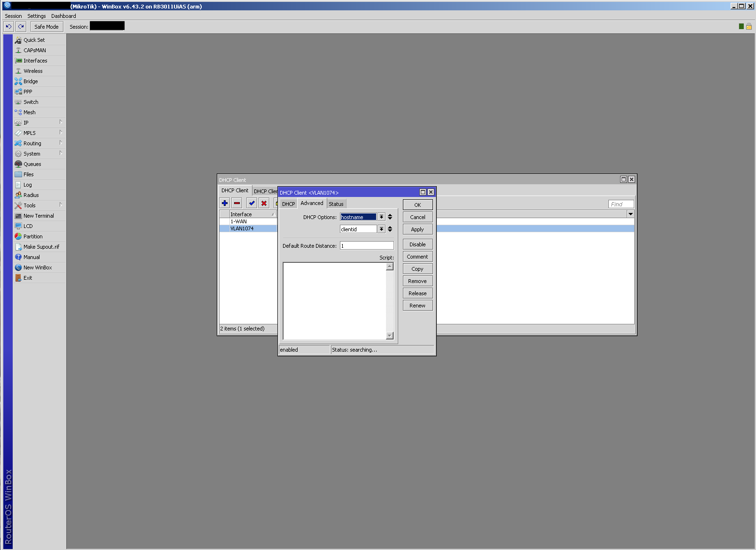The image size is (756, 550).
Task: Expand the Tools submenu
Action: tap(61, 205)
